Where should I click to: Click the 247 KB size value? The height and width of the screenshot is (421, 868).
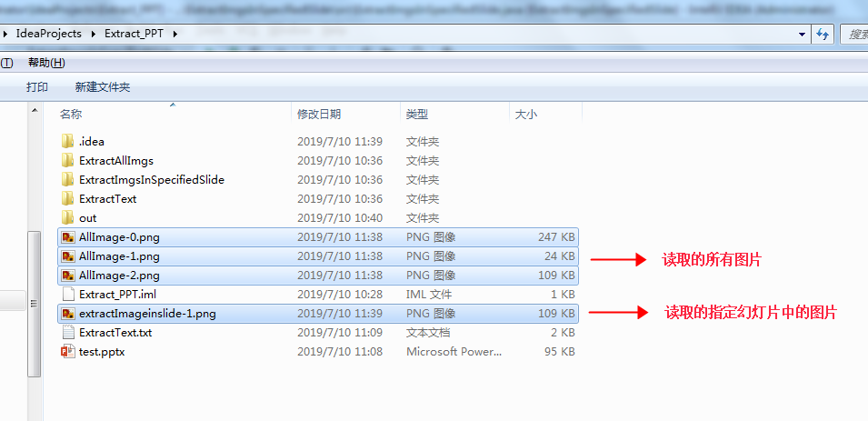[556, 237]
